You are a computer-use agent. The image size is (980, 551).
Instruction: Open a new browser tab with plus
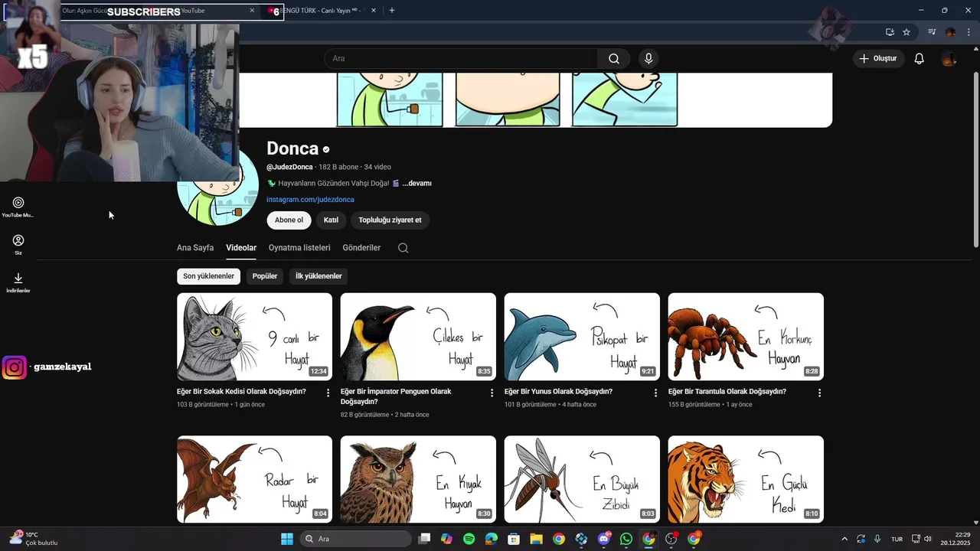392,11
